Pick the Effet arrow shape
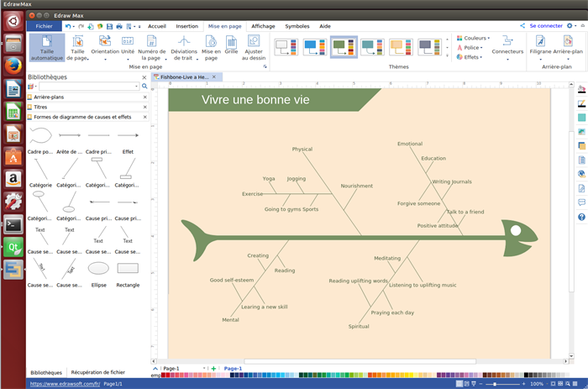The image size is (588, 389). point(128,136)
